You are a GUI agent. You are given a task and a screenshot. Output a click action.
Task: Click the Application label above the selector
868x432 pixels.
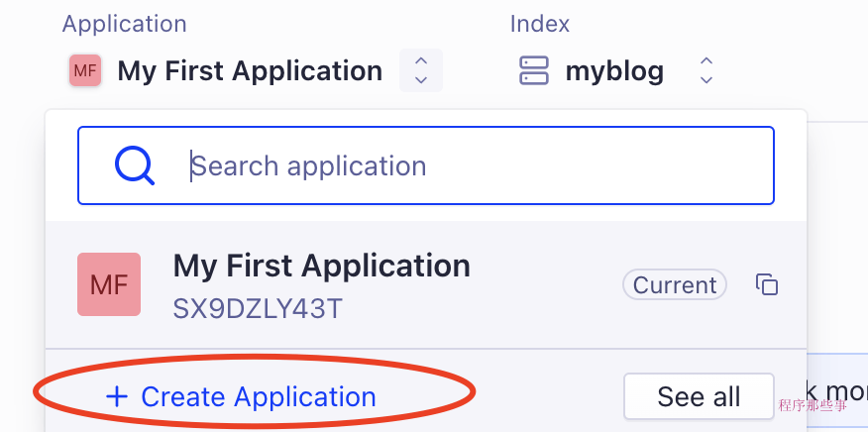pos(124,24)
